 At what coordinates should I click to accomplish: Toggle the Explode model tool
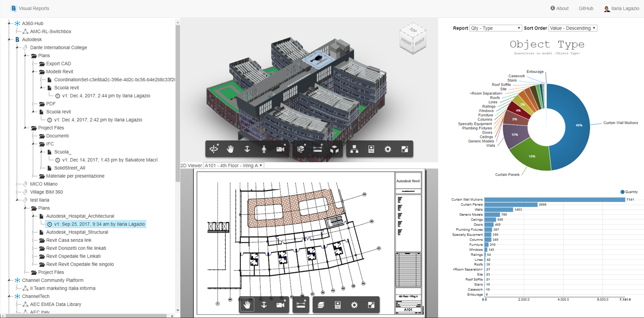(x=335, y=149)
